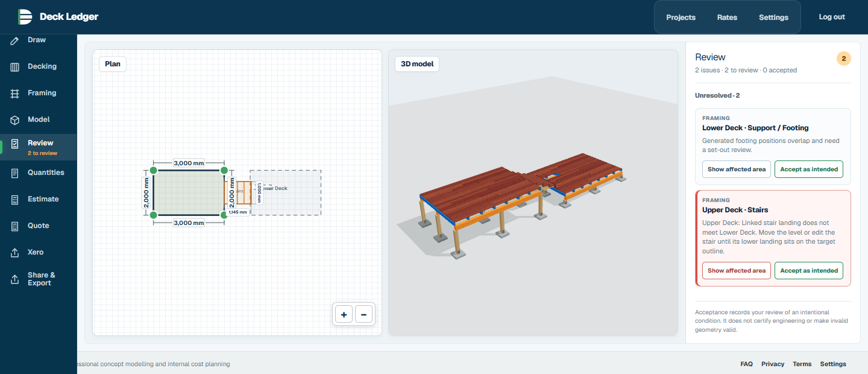The height and width of the screenshot is (374, 868).
Task: Accept Upper Deck Stairs issue as intended
Action: click(809, 271)
